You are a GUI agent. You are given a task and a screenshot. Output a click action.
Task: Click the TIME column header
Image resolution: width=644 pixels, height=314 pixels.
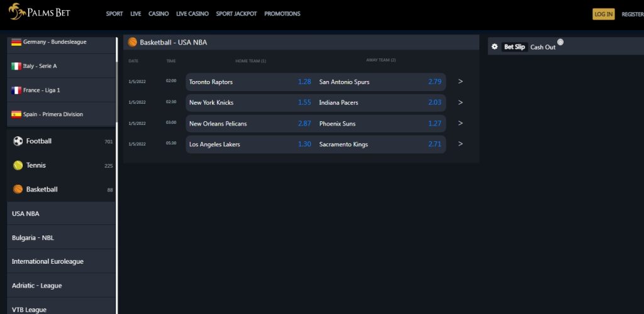tap(171, 61)
